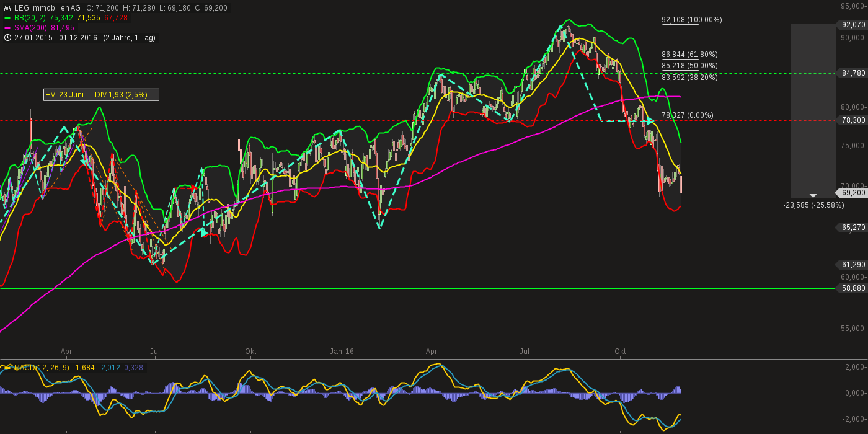
Task: Select the current price tag 69,200
Action: pyautogui.click(x=852, y=193)
